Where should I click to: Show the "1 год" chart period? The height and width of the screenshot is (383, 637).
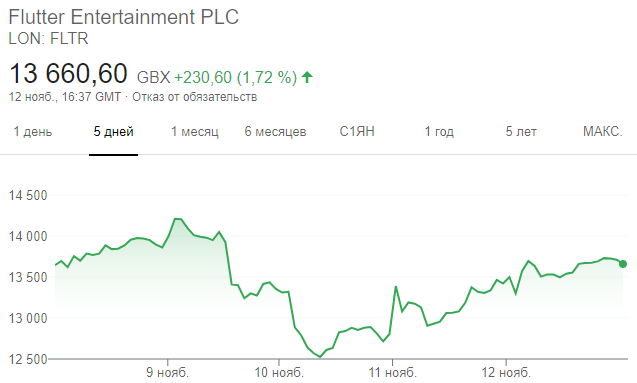coord(439,132)
